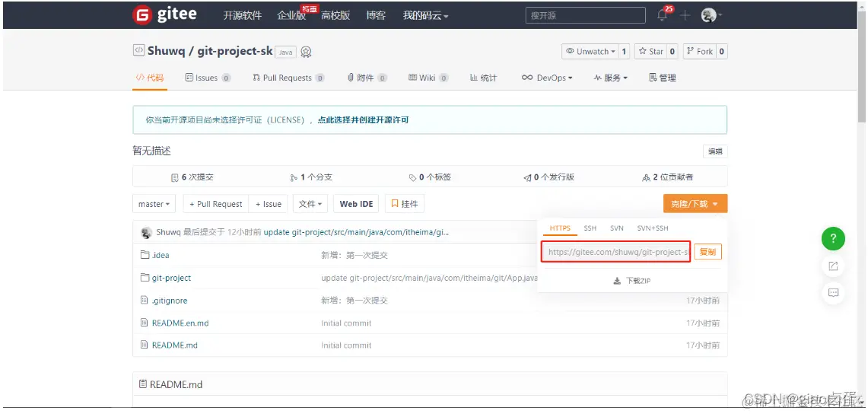Click the badge icon next to Java tag
The image size is (868, 414).
point(306,52)
